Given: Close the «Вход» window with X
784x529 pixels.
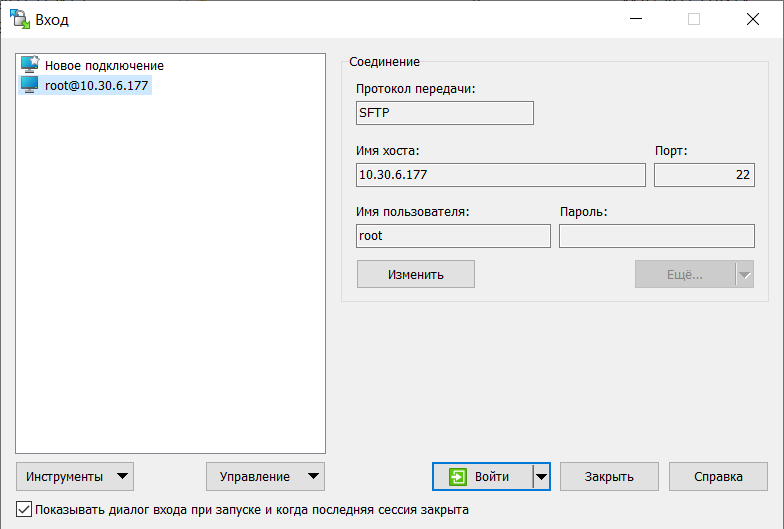Looking at the screenshot, I should point(752,19).
